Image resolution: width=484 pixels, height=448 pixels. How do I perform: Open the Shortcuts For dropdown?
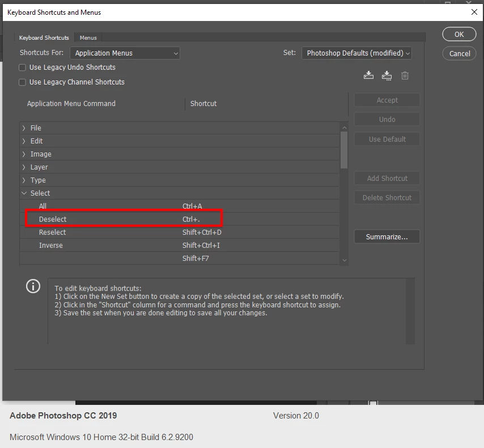click(125, 53)
